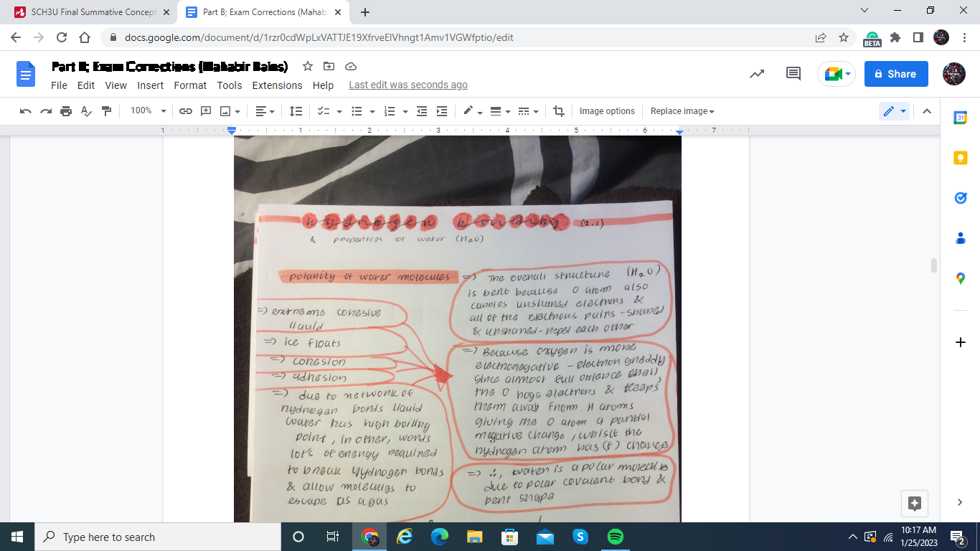
Task: Open the editing mode pencil dropdown
Action: pyautogui.click(x=894, y=111)
